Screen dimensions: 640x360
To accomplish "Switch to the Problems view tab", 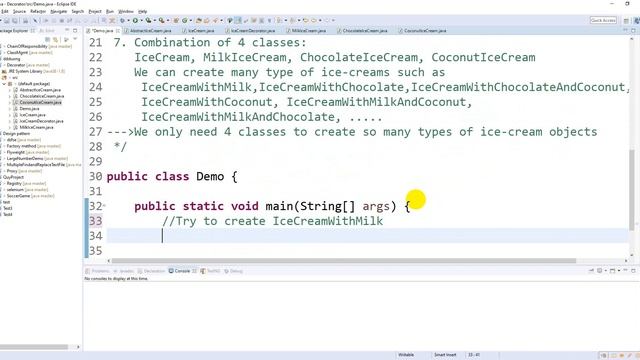I will [x=97, y=271].
